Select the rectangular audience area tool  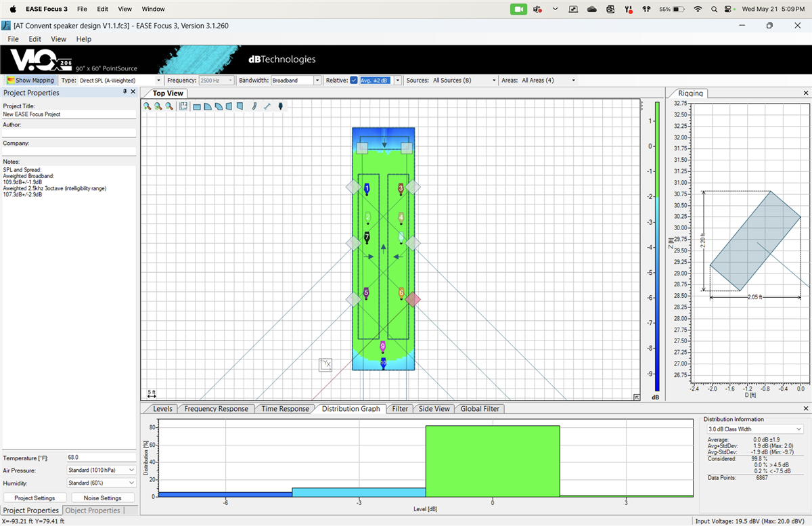pyautogui.click(x=197, y=106)
